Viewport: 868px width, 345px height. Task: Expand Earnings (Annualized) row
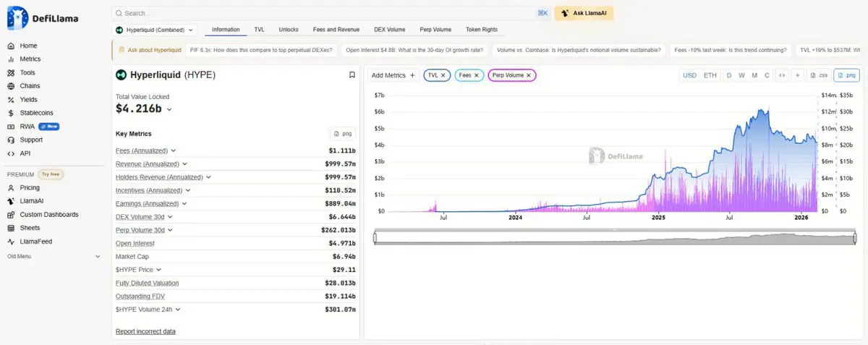click(x=184, y=203)
